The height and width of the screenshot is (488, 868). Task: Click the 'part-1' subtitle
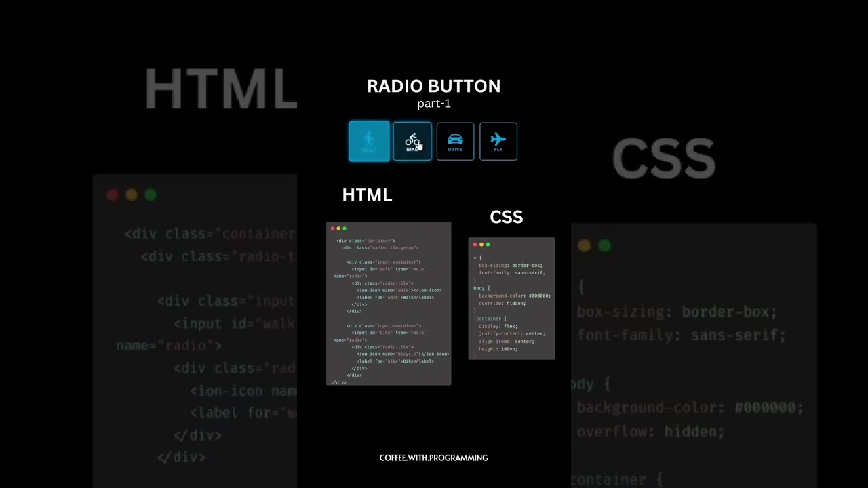click(434, 104)
